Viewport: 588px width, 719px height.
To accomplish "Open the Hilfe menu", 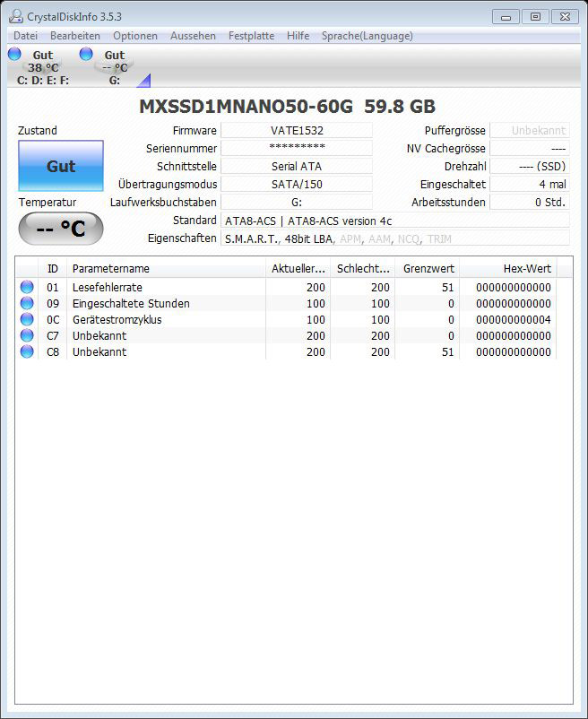I will pos(298,36).
